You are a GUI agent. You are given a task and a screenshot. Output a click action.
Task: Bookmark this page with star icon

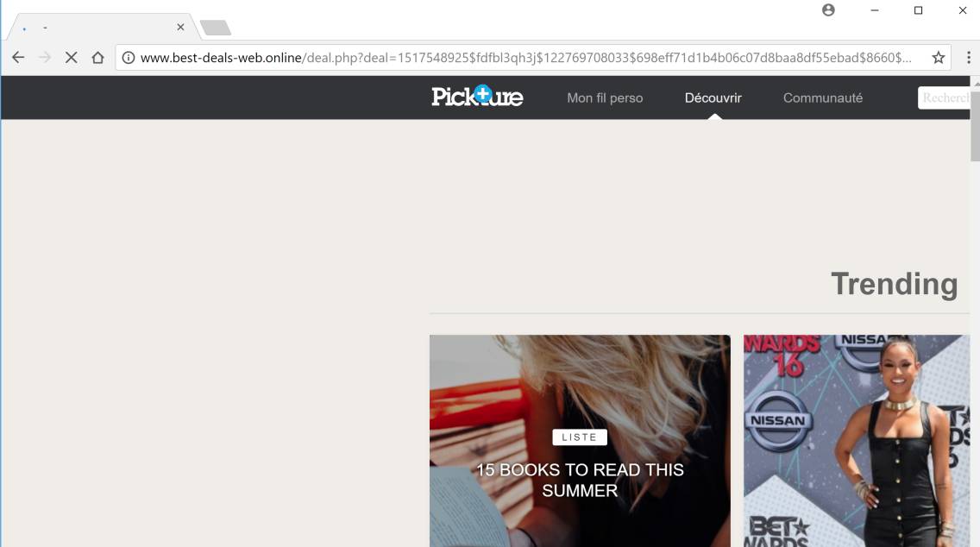point(938,58)
